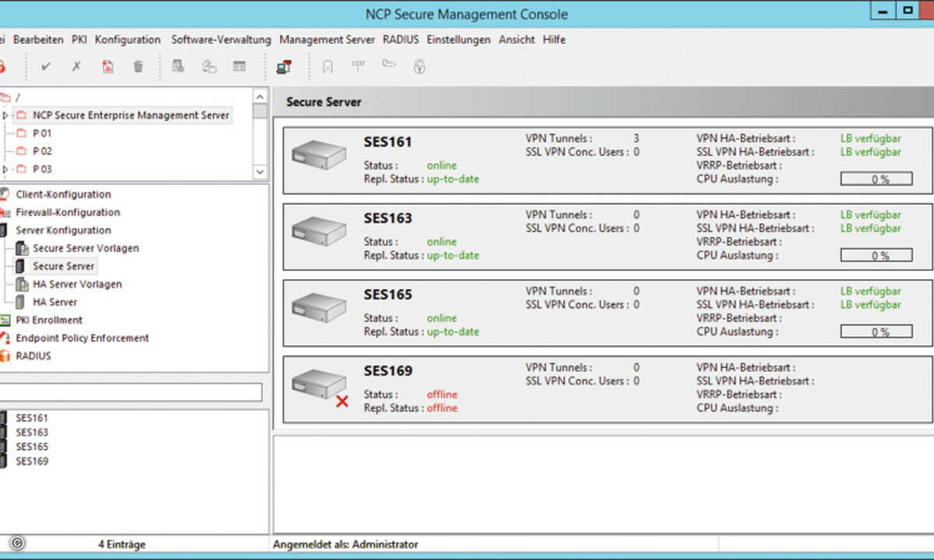Click the SES163 server device icon
Viewport: 934px width, 560px height.
318,231
